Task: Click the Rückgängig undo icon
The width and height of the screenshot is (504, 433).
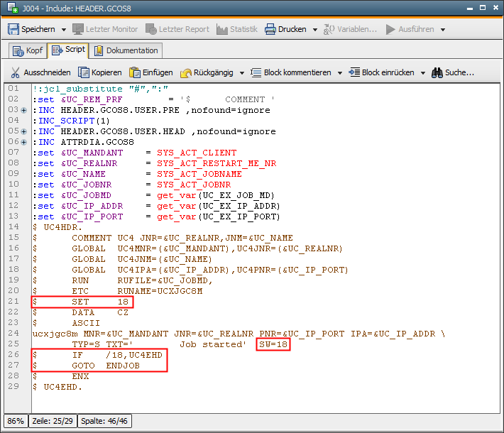Action: 186,72
